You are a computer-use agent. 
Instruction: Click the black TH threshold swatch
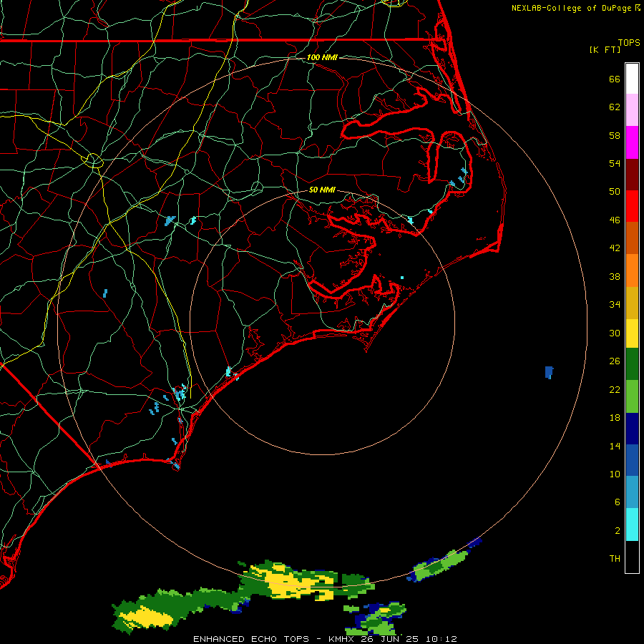point(632,557)
